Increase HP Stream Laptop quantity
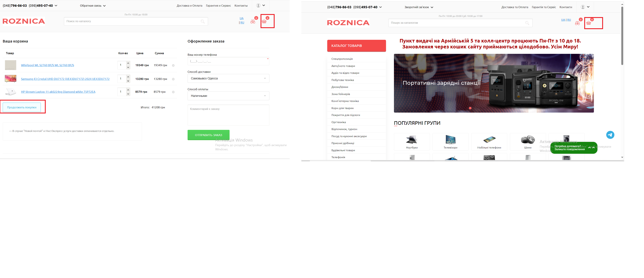This screenshot has width=644, height=278. point(128,90)
